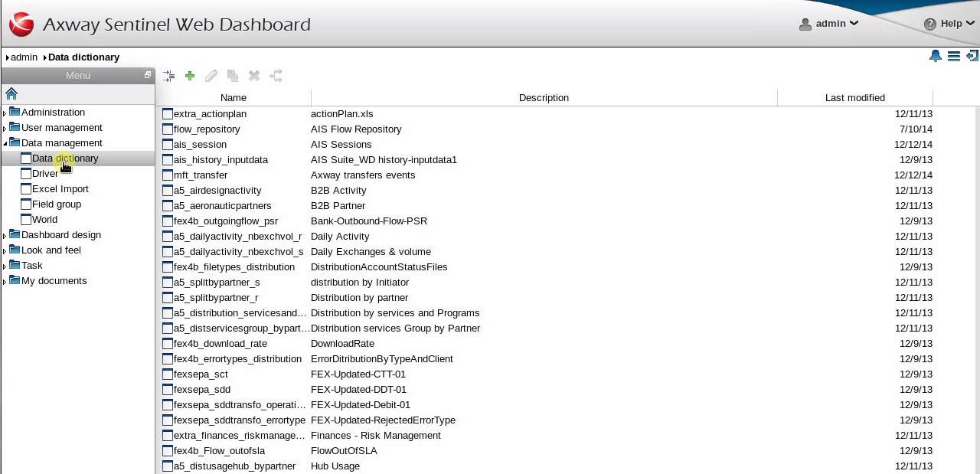Click the hamburger list icon at top right
980x474 pixels.
pyautogui.click(x=954, y=56)
